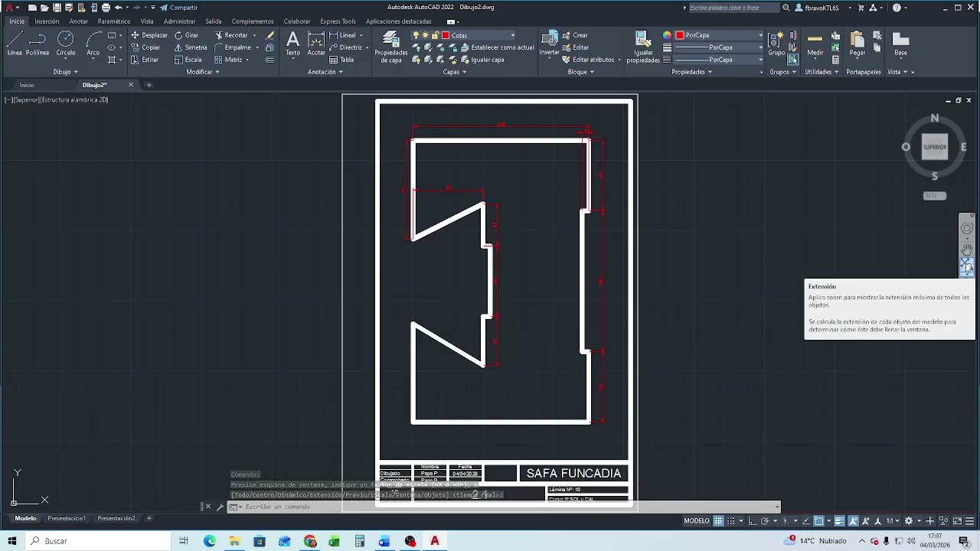Click the Desplazar (move) tool
The height and width of the screenshot is (551, 980).
pyautogui.click(x=149, y=35)
